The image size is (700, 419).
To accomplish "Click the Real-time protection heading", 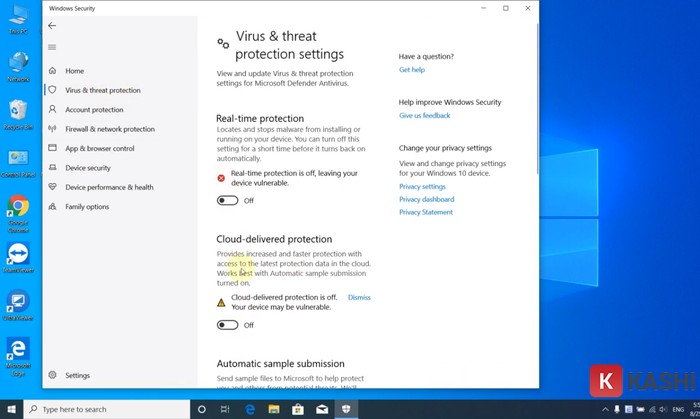I will [260, 118].
